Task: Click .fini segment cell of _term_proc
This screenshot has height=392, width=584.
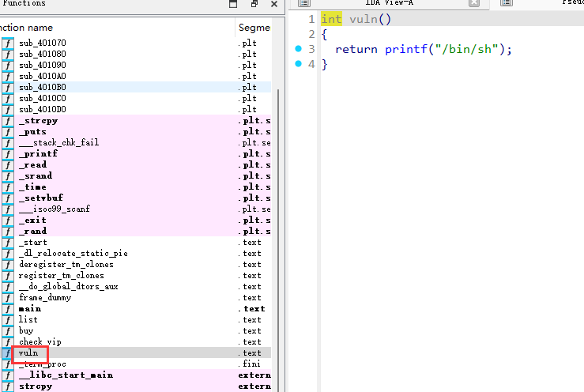Action: [x=250, y=364]
